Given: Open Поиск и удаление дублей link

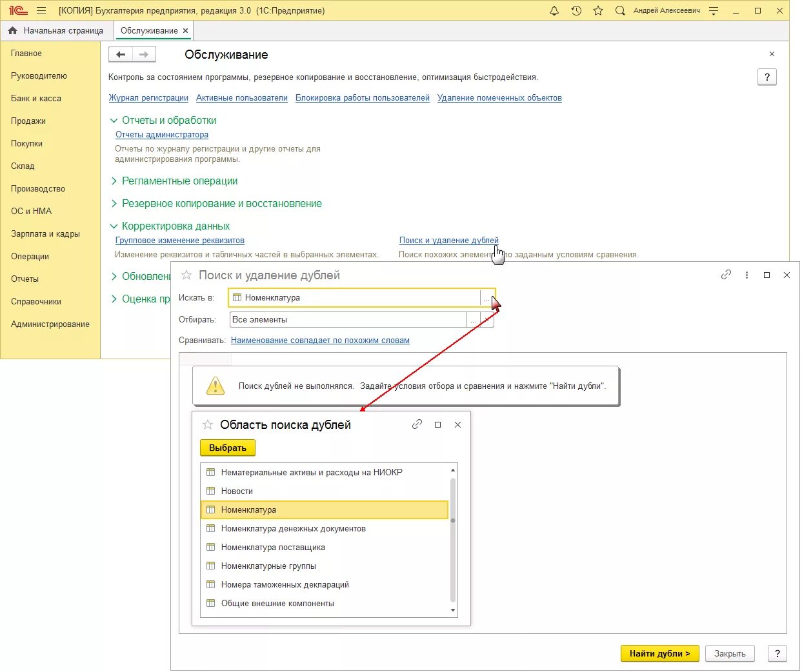Looking at the screenshot, I should tap(449, 241).
